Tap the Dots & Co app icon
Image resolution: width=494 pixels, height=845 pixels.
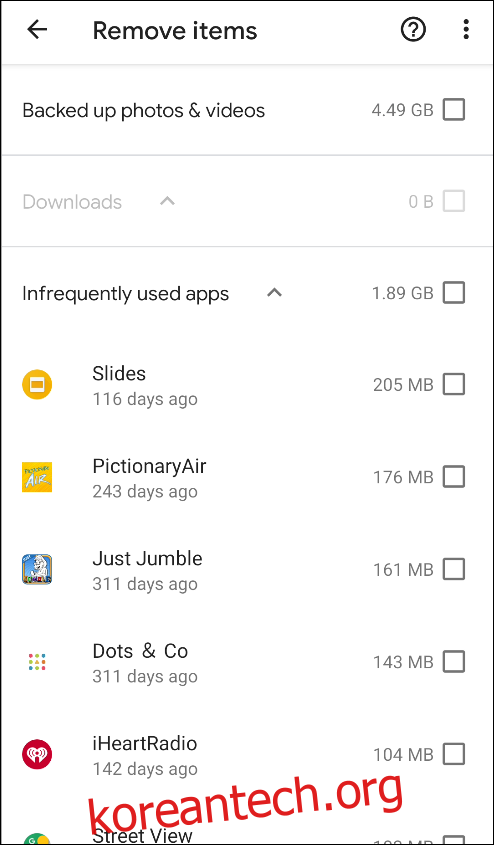coord(37,661)
